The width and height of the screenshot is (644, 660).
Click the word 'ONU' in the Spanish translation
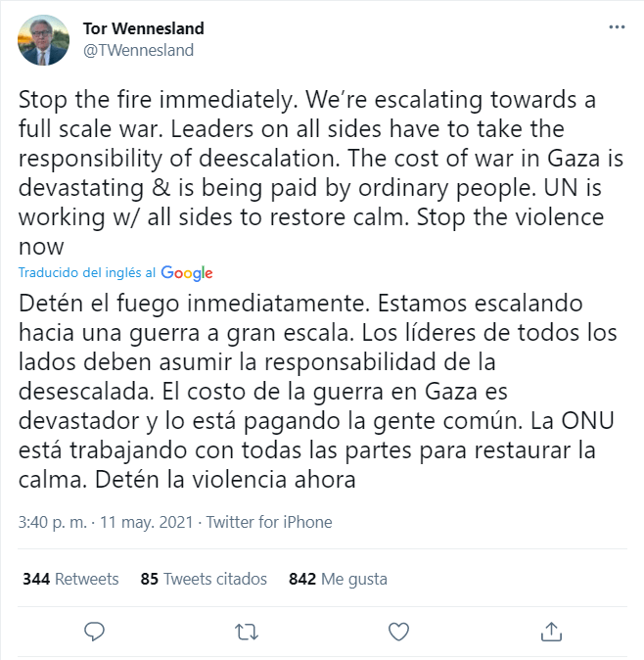587,421
